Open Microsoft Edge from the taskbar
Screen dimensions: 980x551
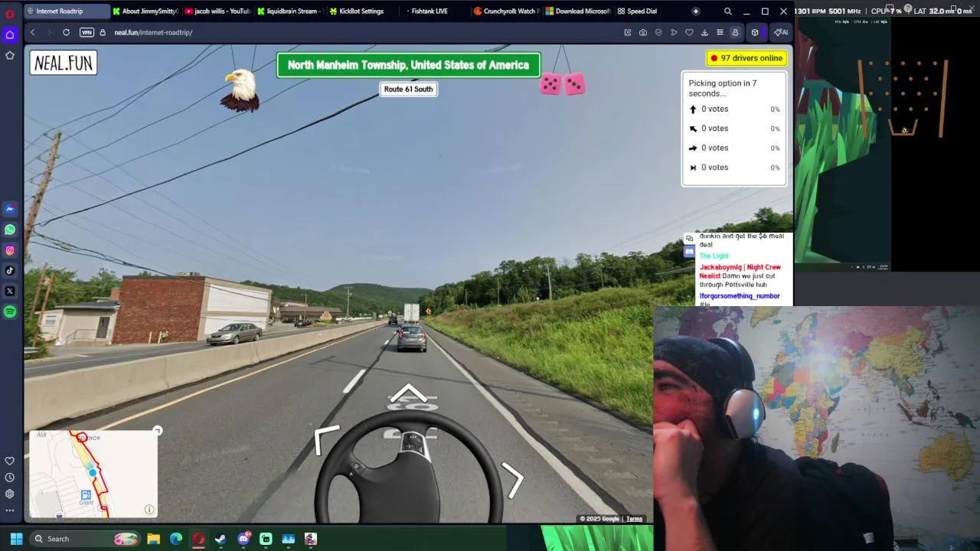click(175, 539)
